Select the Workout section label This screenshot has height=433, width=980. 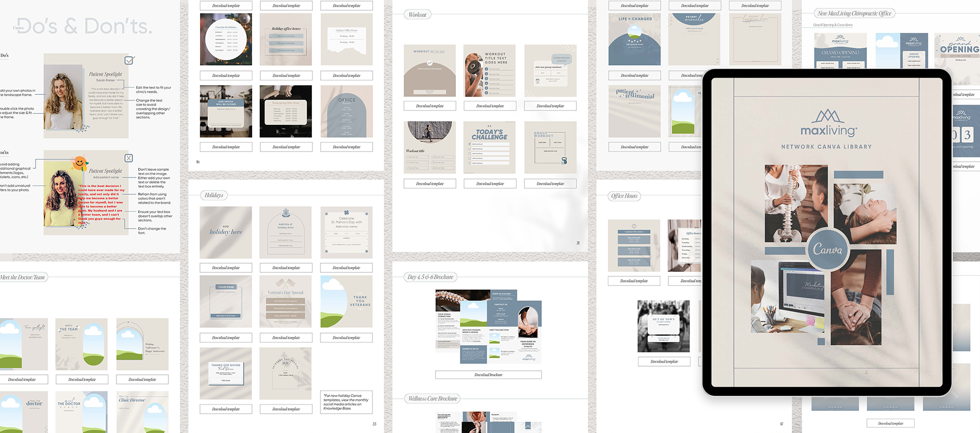click(x=418, y=15)
